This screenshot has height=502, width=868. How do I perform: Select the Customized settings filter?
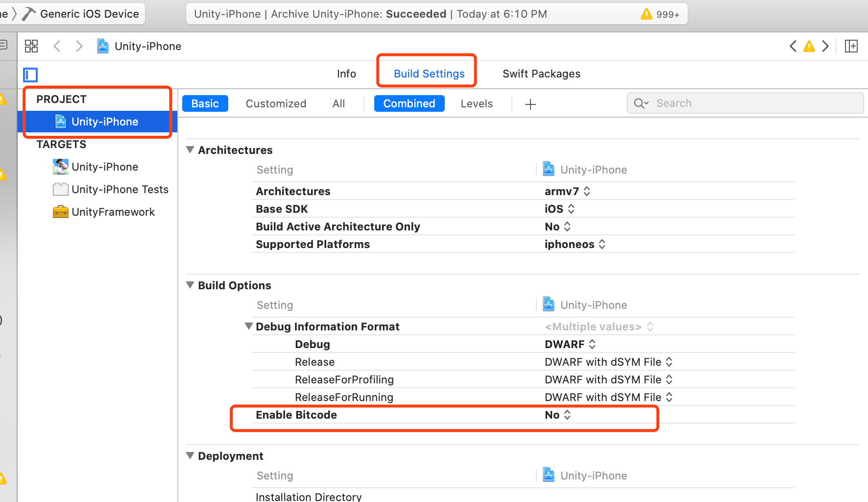tap(276, 103)
